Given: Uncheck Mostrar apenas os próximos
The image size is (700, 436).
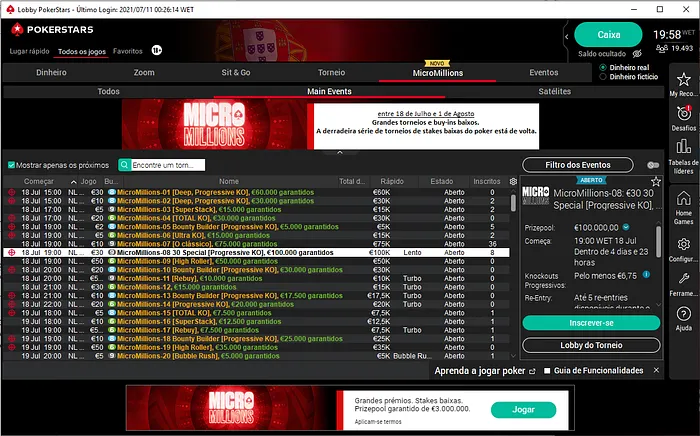Looking at the screenshot, I should [x=12, y=165].
